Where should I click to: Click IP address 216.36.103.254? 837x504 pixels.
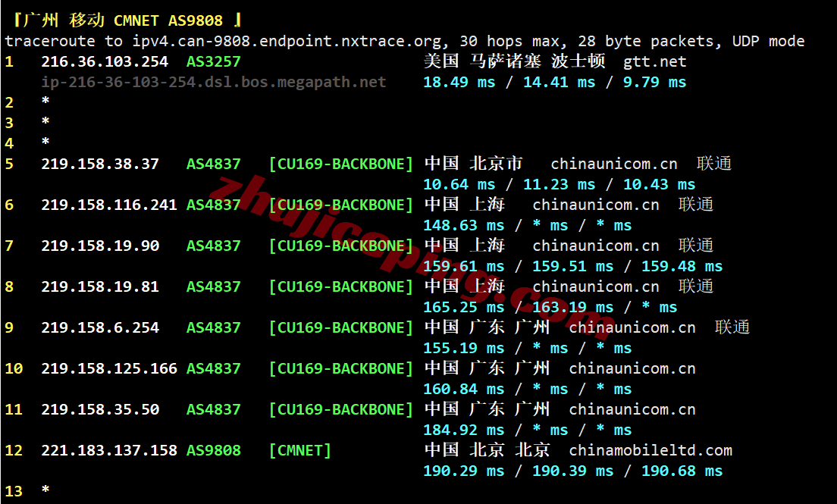[105, 62]
